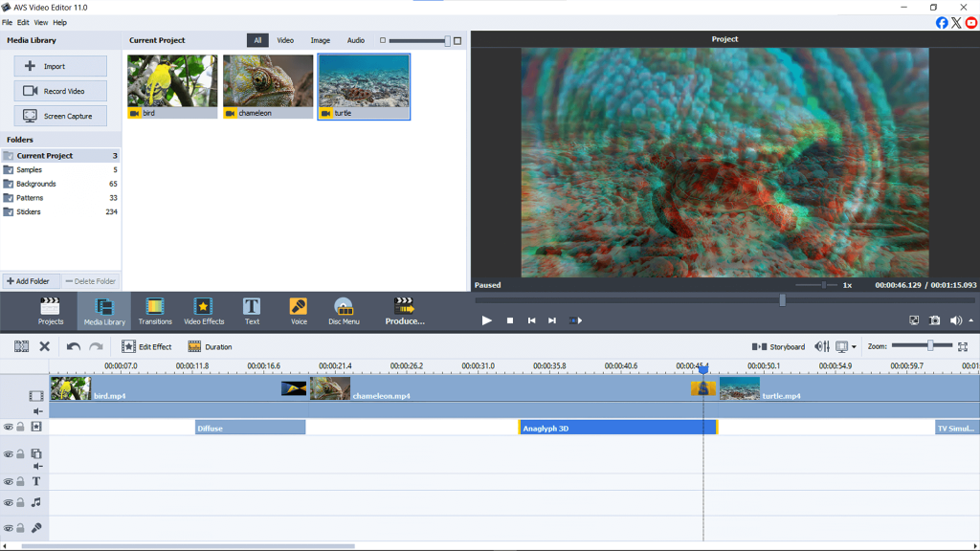Select the Produce option
Screen dimensions: 980x551
point(404,310)
